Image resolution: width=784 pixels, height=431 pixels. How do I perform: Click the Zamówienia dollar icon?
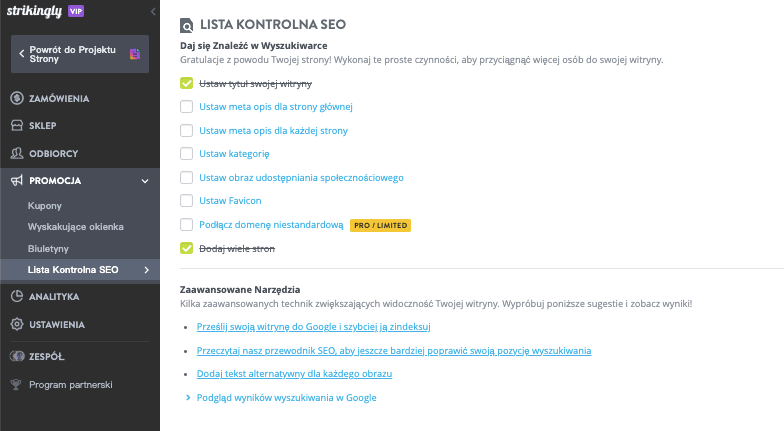(x=17, y=98)
